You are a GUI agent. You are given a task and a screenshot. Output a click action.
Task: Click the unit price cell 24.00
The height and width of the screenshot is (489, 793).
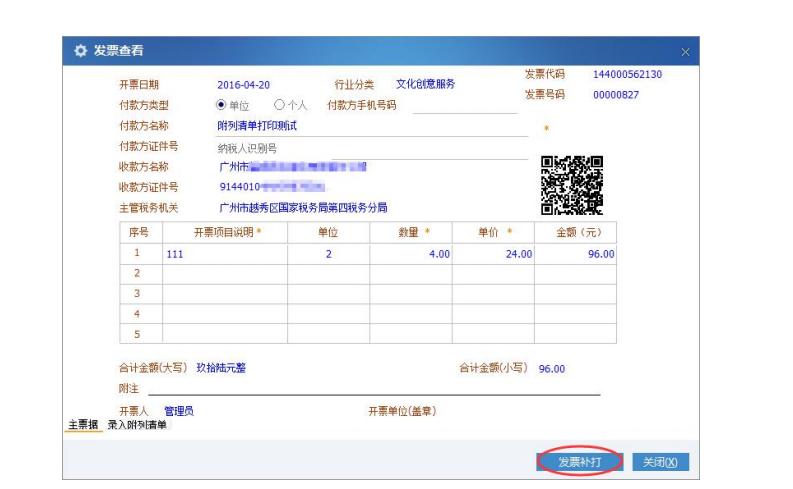point(493,254)
